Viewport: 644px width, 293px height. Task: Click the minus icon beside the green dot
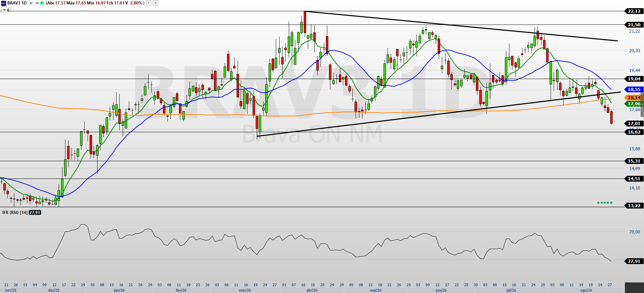pyautogui.click(x=37, y=3)
